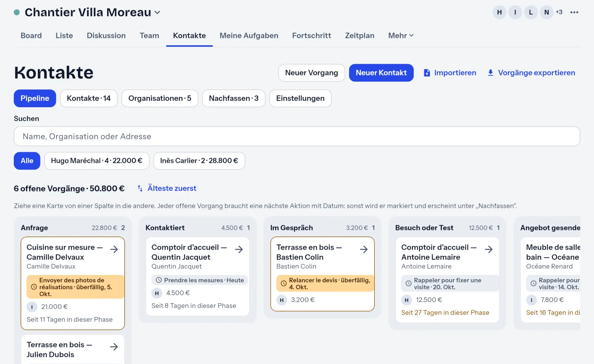Viewport: 594px width, 364px height.
Task: Show the +3 additional members
Action: tap(559, 12)
